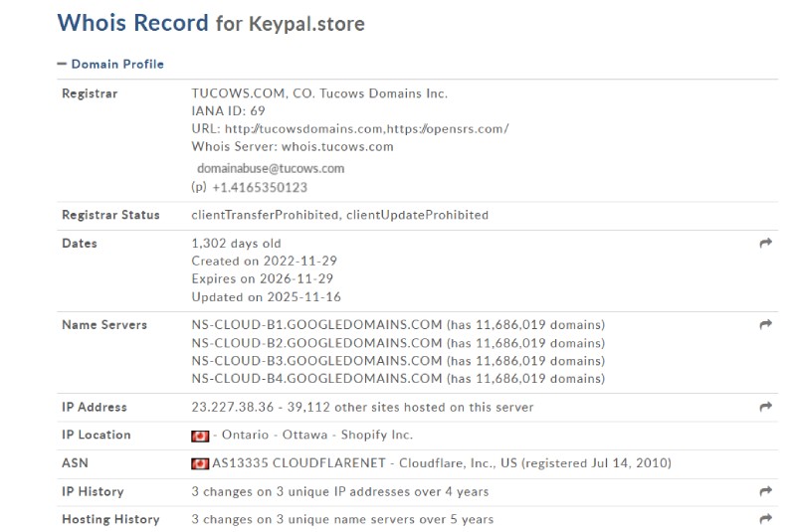Screen dimensions: 796x532
Task: Click the Registrar Status row label
Action: 110,215
